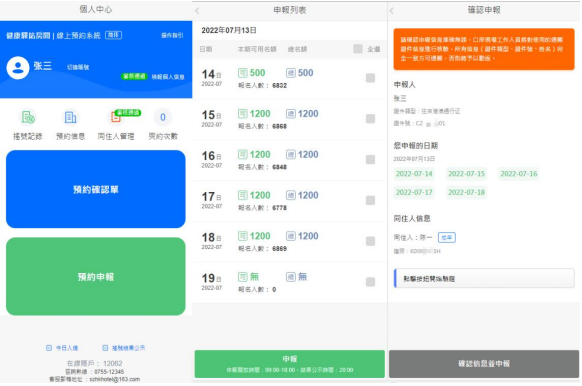Click 2022年07月13日 date heading
Screen dimensions: 582x386
229,30
